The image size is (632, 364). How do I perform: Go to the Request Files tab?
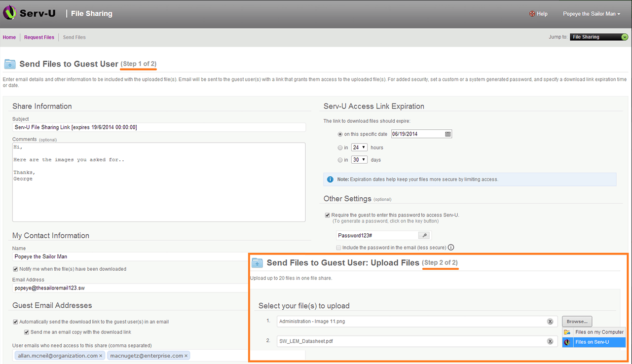coord(39,37)
